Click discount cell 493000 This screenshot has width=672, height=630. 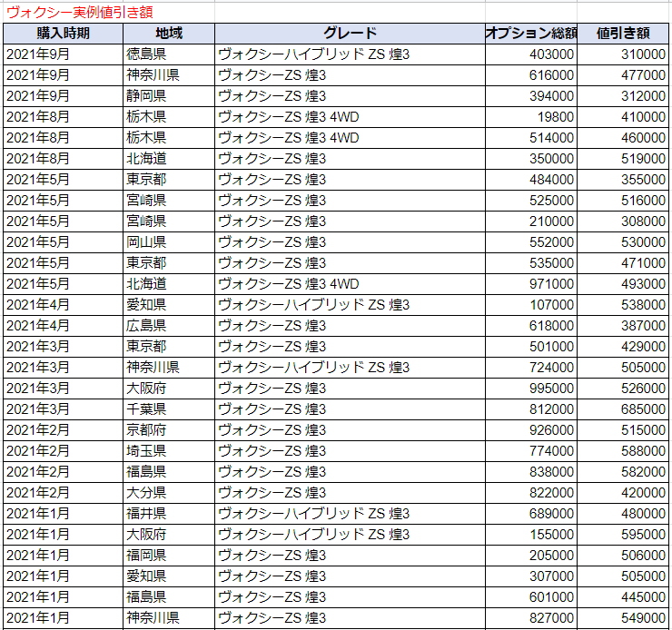(x=623, y=284)
